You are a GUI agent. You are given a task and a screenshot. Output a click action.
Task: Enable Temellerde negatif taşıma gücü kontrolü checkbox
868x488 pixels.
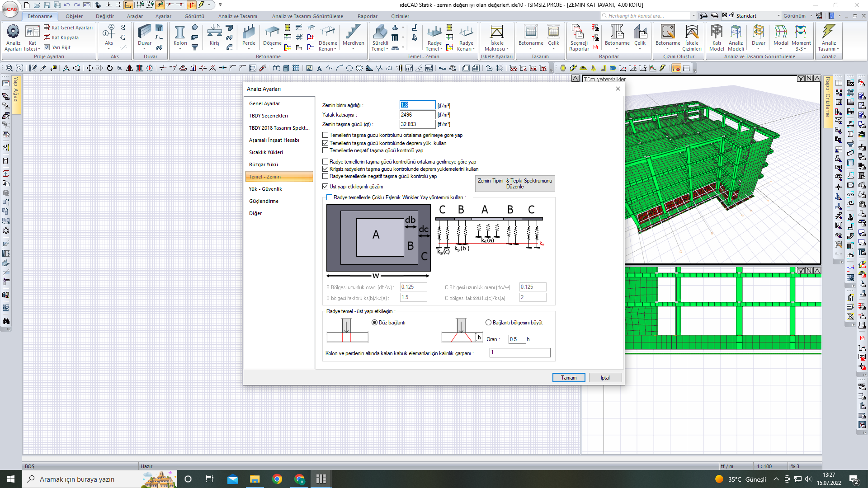tap(325, 150)
